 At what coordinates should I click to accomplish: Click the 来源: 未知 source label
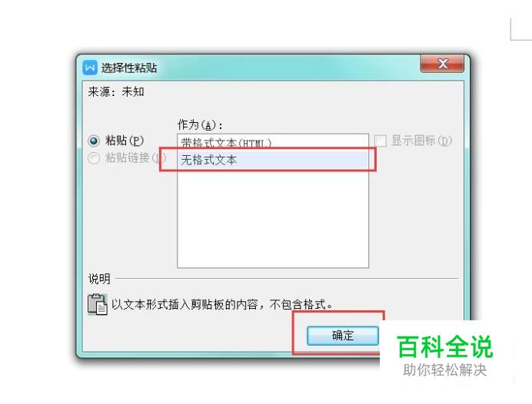(x=116, y=91)
